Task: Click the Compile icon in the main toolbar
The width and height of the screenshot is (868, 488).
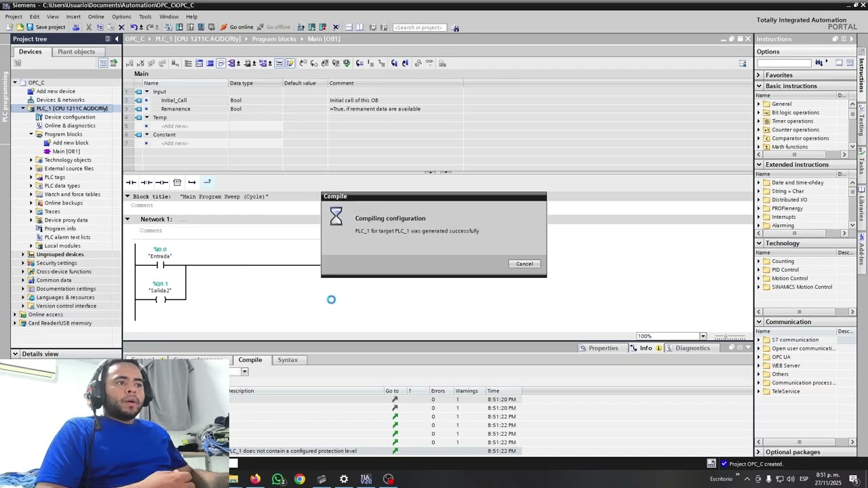Action: click(x=168, y=27)
